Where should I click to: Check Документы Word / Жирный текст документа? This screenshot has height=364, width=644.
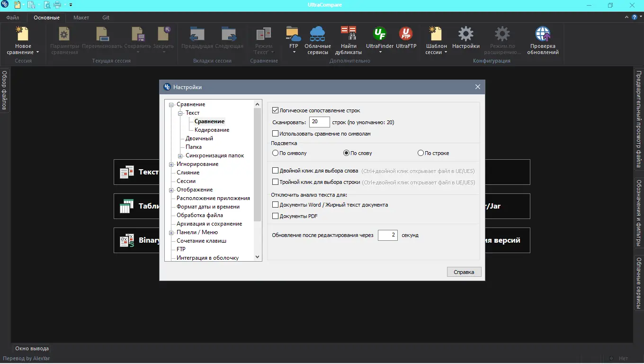click(276, 205)
